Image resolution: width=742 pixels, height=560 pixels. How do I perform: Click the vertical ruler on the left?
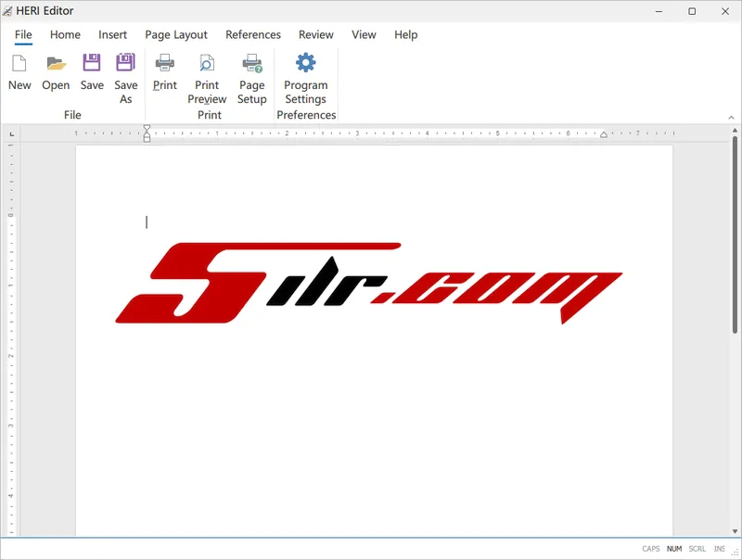(11, 338)
